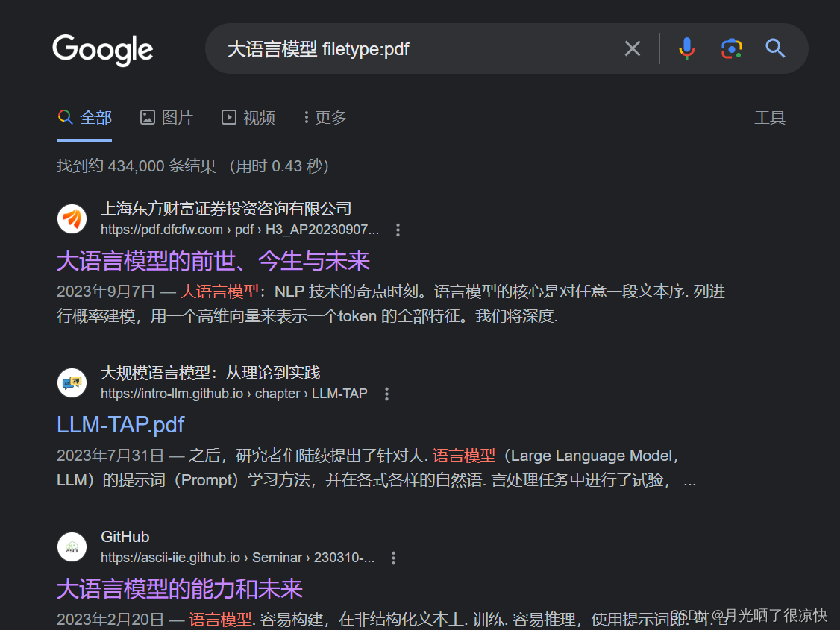The image size is (840, 630).
Task: Click the ascii-iie.github.io URL breadcrumb
Action: [237, 558]
